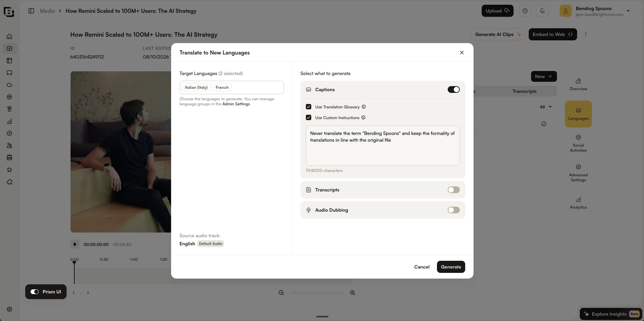Turn off the Captions toggle
Image resolution: width=644 pixels, height=321 pixels.
pos(453,90)
